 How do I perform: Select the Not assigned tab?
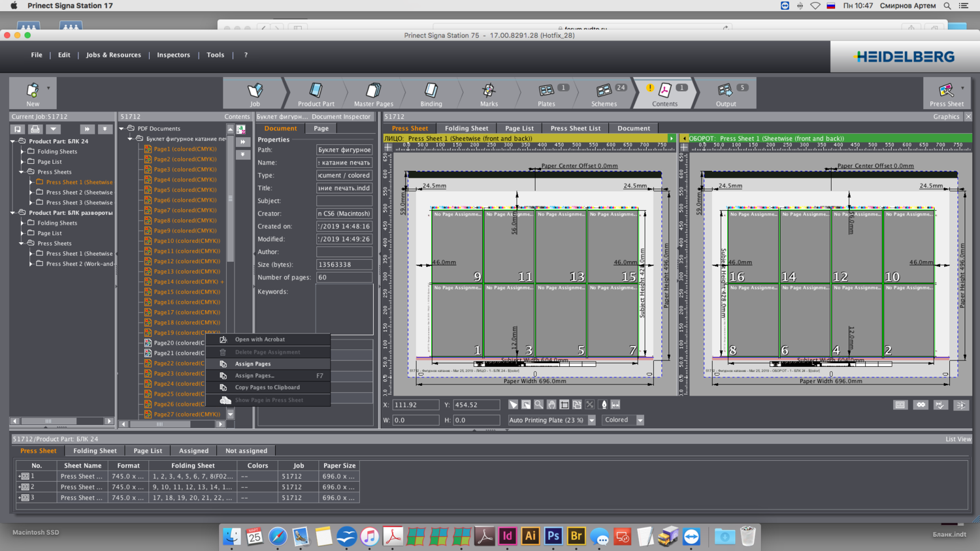pyautogui.click(x=246, y=450)
